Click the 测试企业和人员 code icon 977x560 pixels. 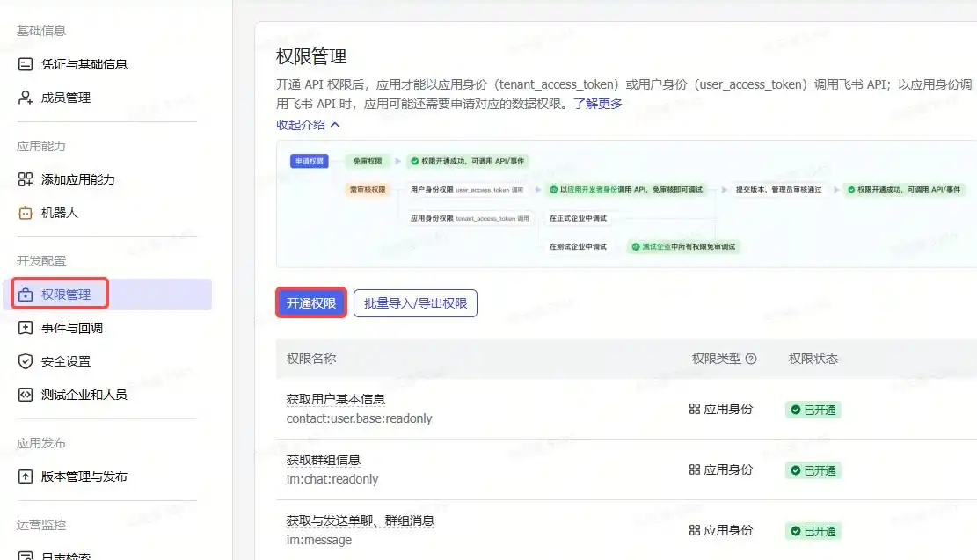pyautogui.click(x=26, y=395)
